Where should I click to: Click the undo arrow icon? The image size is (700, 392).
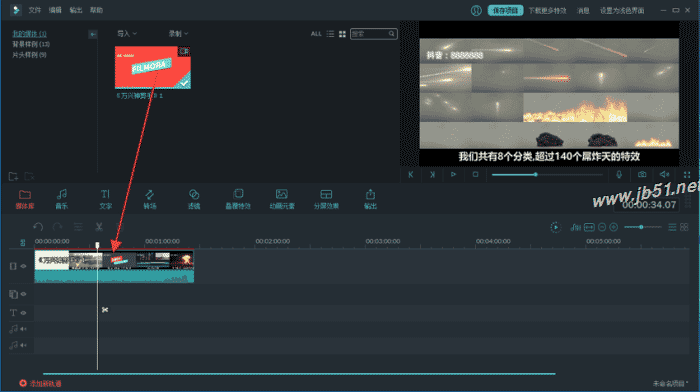point(38,227)
